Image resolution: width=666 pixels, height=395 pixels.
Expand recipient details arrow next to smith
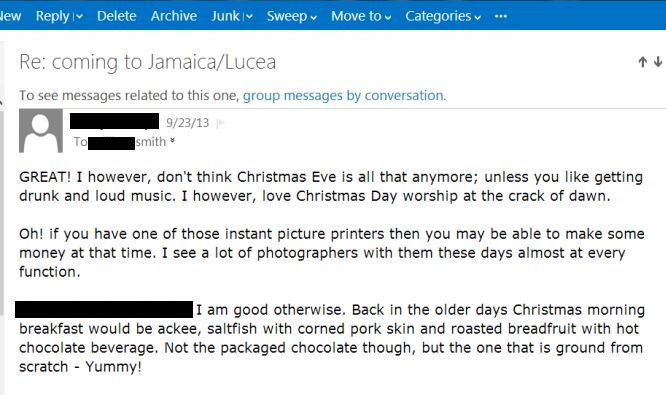click(x=172, y=141)
